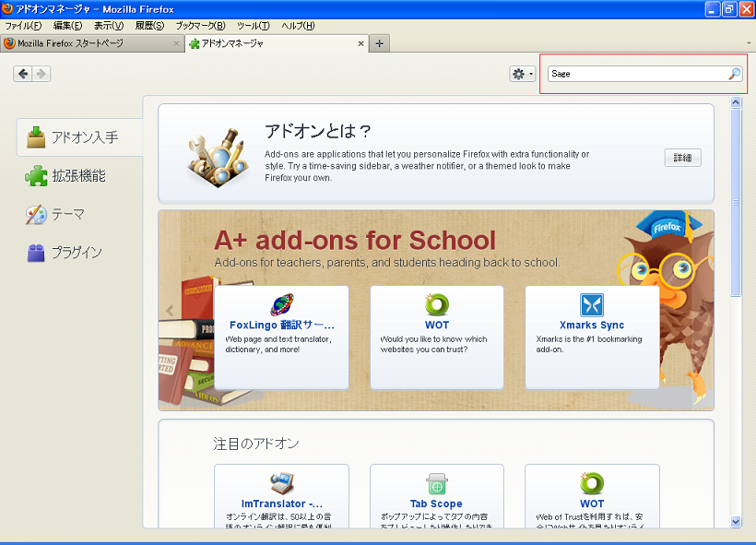Click the 詳細 details button
This screenshot has width=756, height=545.
pos(683,158)
